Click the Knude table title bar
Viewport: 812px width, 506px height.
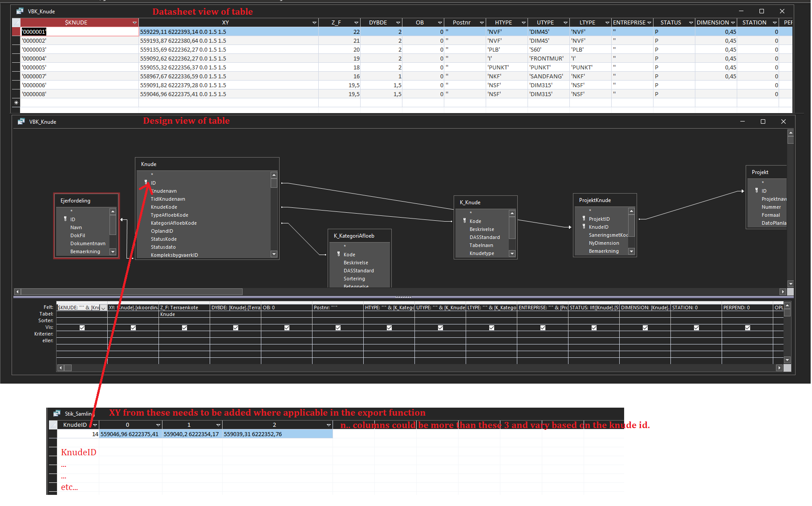pyautogui.click(x=207, y=164)
